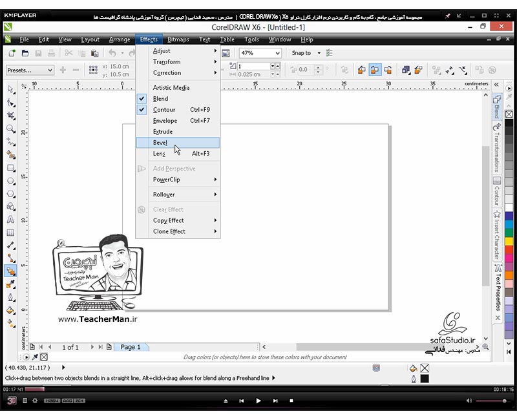
Task: Select the Outline pen tool
Action: [x=11, y=297]
